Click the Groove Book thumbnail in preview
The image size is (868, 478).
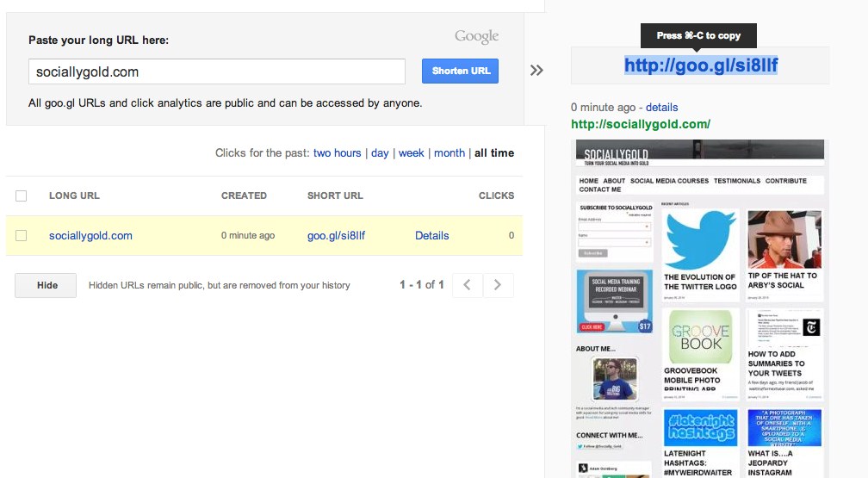(x=700, y=336)
